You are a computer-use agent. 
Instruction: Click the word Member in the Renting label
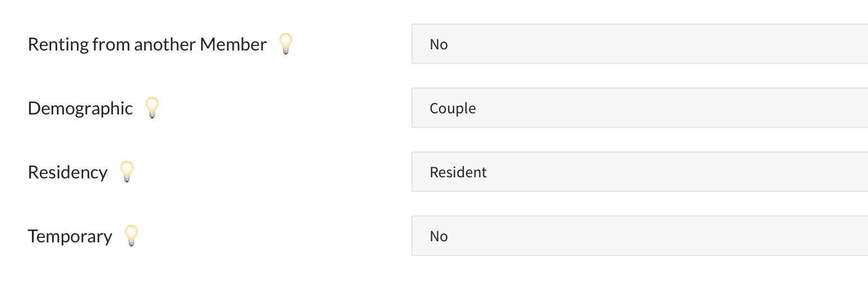point(233,44)
